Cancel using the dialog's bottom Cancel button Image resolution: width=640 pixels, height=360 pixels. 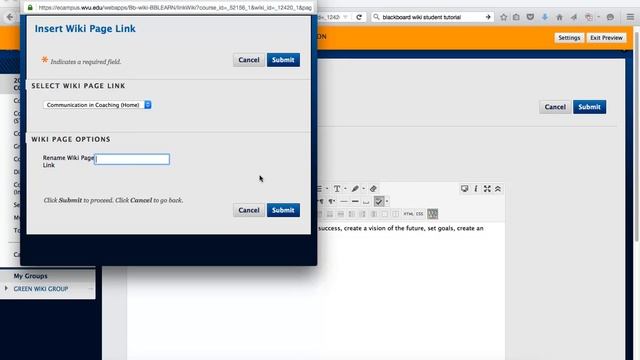[249, 210]
